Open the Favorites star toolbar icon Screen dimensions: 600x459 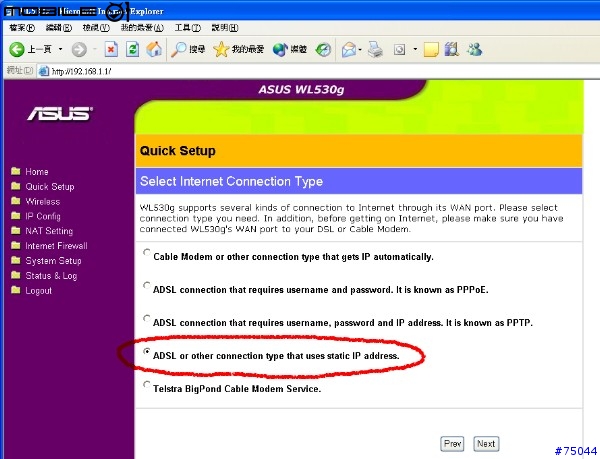point(221,49)
